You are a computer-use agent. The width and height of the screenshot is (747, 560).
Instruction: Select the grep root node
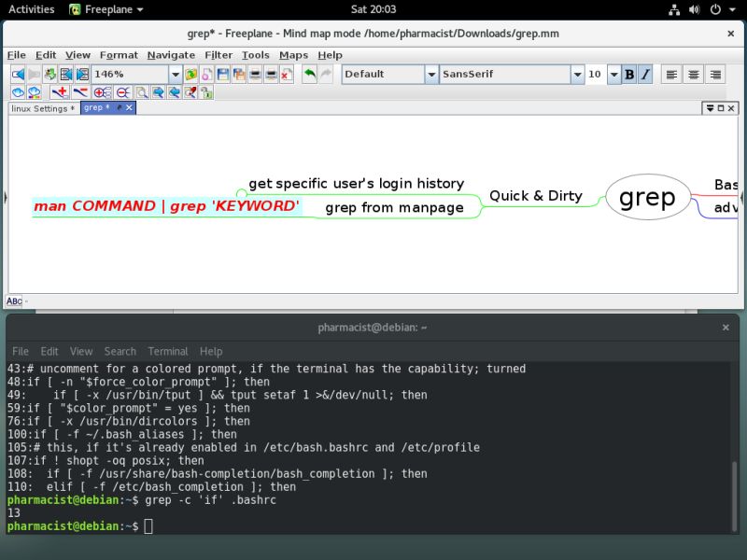click(x=648, y=197)
